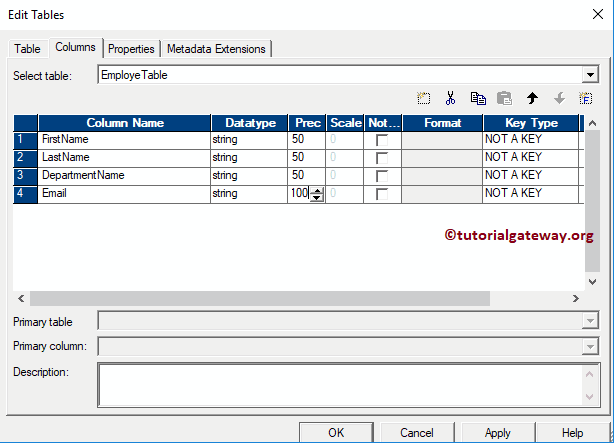The image size is (614, 443).
Task: Open the Properties tab
Action: (x=131, y=49)
